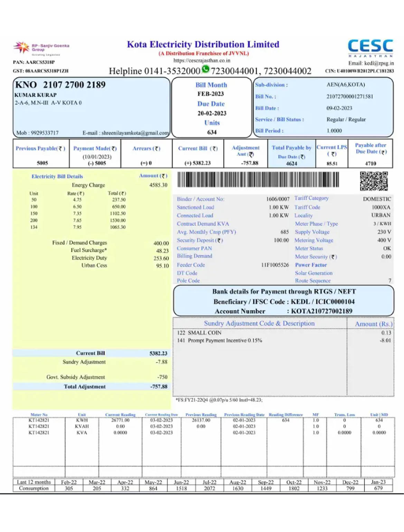Click the Mob : 9929533717 text
This screenshot has width=404, height=532.
[37, 133]
